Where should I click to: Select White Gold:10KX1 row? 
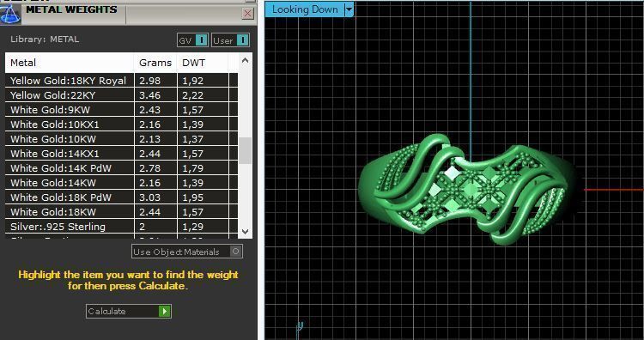click(x=121, y=124)
